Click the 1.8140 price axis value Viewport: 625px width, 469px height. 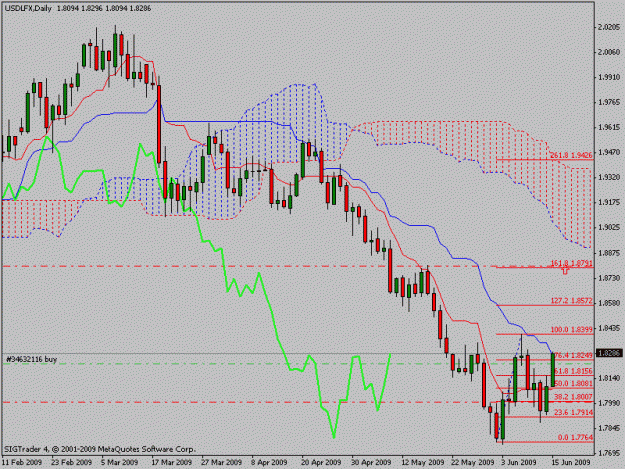(x=609, y=378)
